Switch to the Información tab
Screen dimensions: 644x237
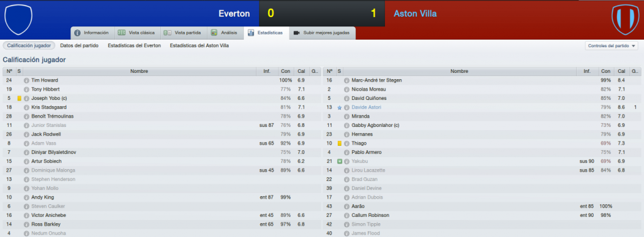(x=92, y=33)
